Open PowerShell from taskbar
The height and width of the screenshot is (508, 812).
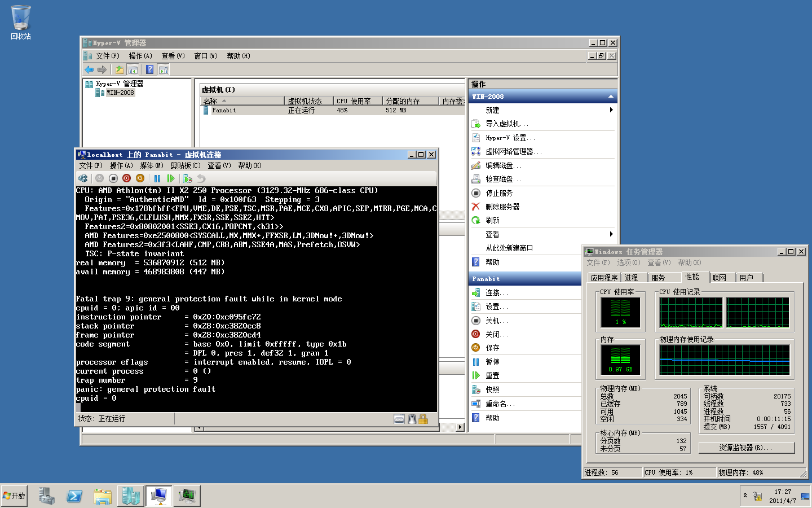pyautogui.click(x=74, y=496)
